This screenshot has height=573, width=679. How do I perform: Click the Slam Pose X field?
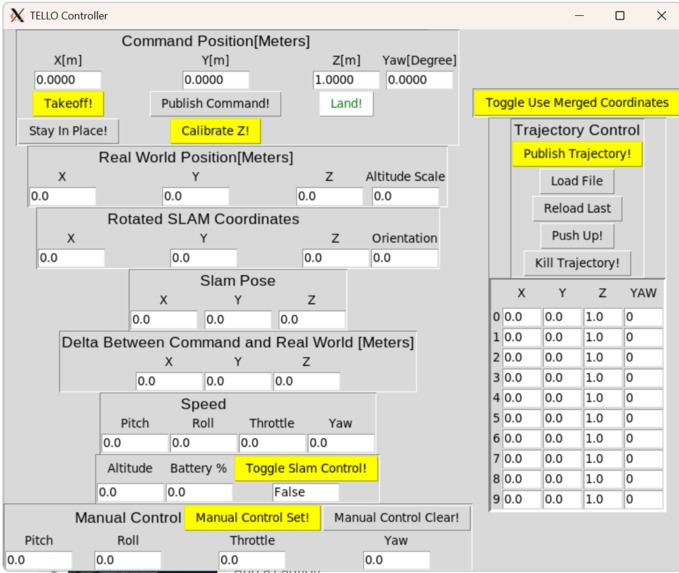point(164,320)
